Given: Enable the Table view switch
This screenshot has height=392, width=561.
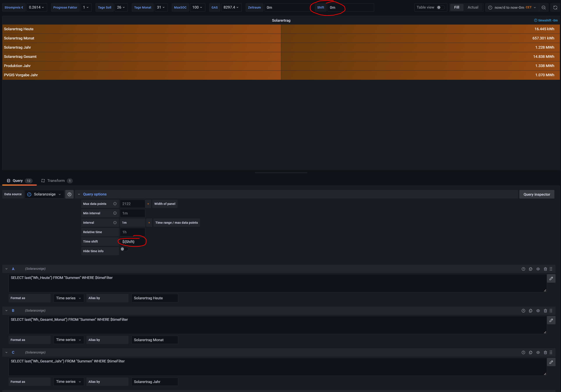Looking at the screenshot, I should click(440, 7).
